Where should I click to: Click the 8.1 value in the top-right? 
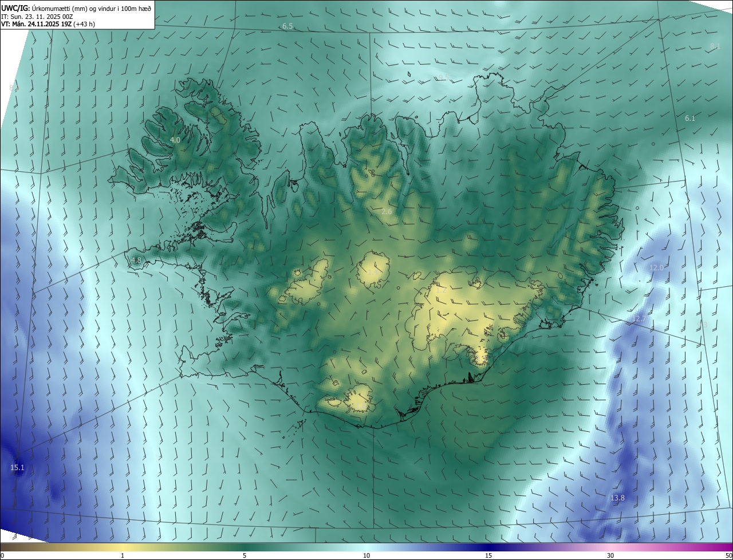(715, 46)
